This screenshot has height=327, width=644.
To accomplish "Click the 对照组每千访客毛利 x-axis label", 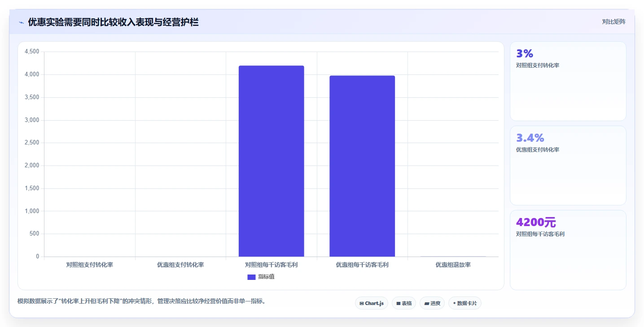I will pos(272,265).
